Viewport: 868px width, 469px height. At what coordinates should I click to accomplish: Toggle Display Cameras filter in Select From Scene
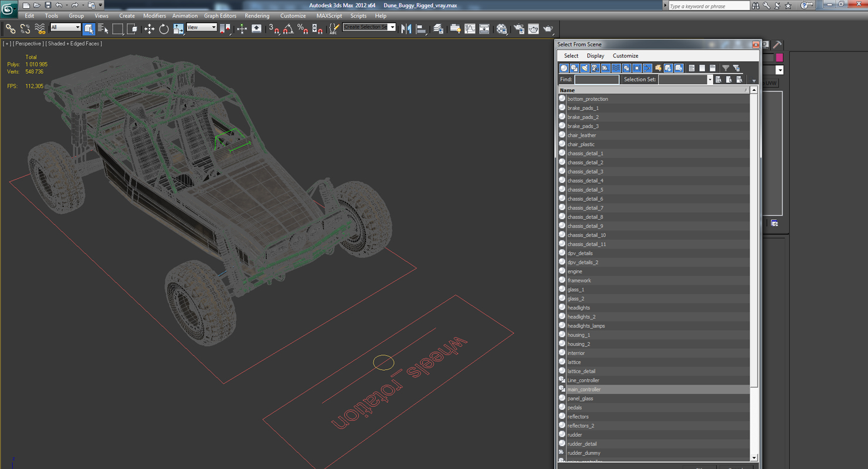pyautogui.click(x=595, y=68)
